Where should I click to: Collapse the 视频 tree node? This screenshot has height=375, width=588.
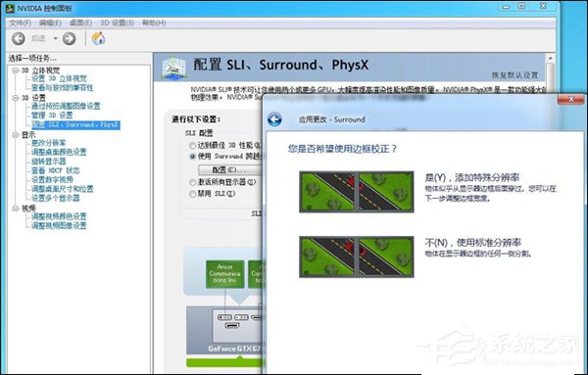coord(15,209)
